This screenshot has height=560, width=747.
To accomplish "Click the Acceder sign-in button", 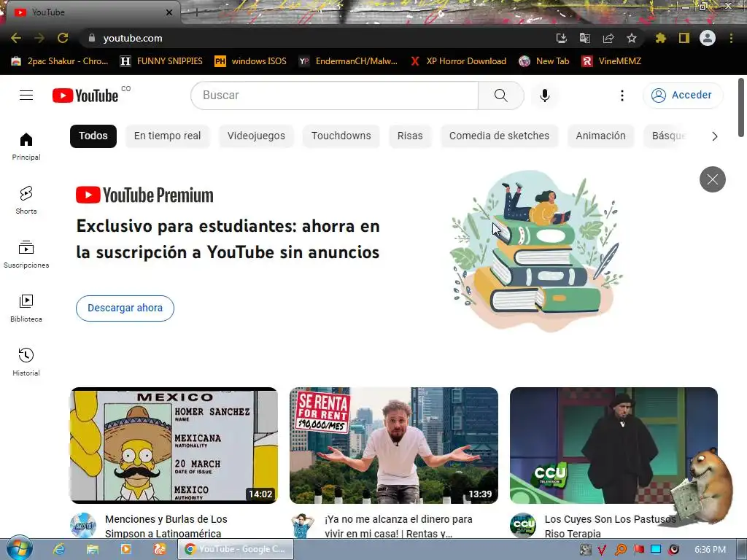I will (x=683, y=96).
